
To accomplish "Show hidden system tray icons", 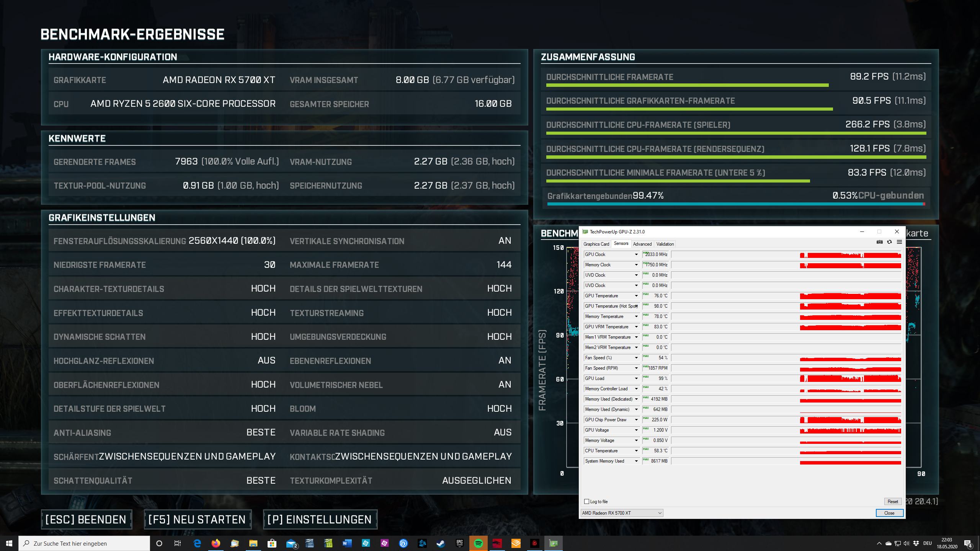I will click(879, 543).
